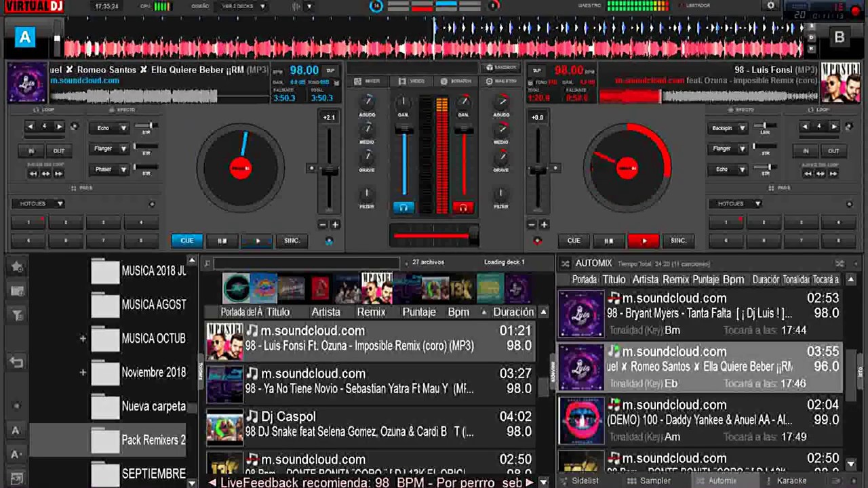Screen dimensions: 868x488
Task: Open the HOTCUES pad dropdown on deck A
Action: pos(39,203)
